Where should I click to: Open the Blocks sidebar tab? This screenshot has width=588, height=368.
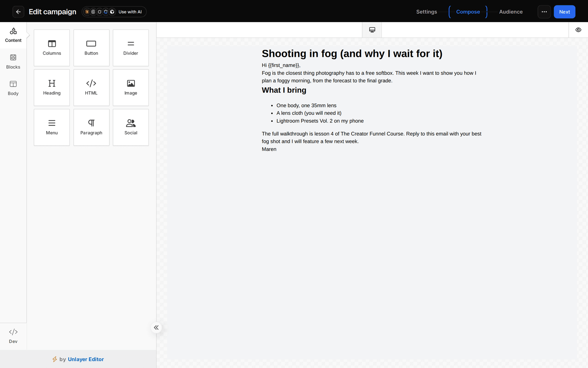point(13,62)
